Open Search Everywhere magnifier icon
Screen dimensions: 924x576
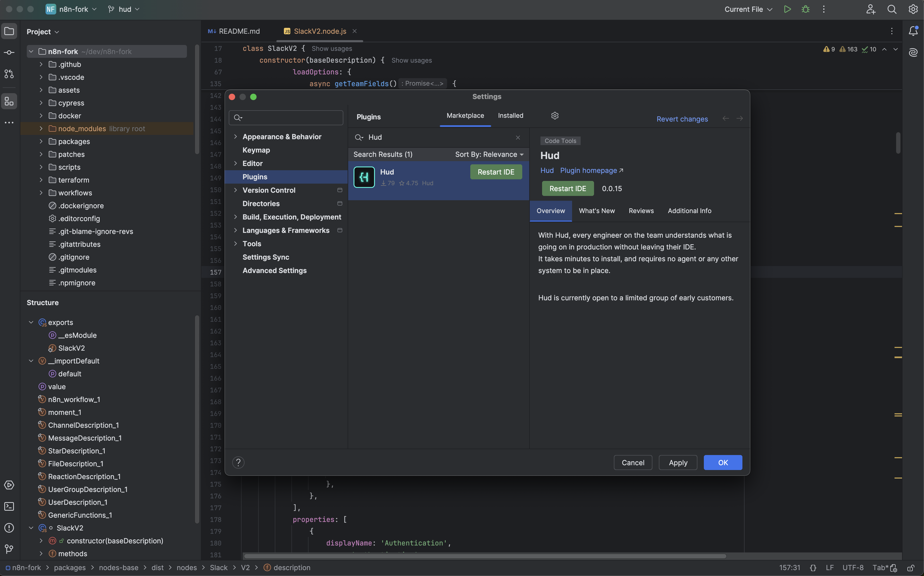pos(892,9)
